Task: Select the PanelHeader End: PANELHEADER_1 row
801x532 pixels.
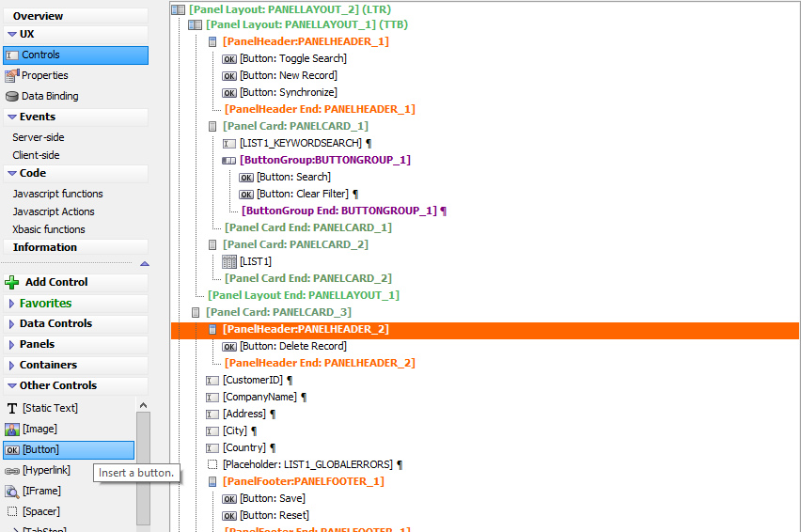Action: [320, 109]
